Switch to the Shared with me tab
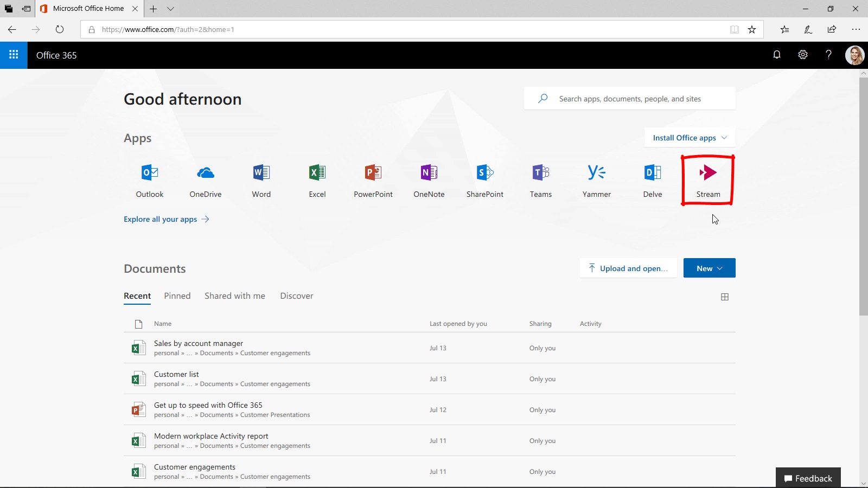The image size is (868, 488). (234, 296)
